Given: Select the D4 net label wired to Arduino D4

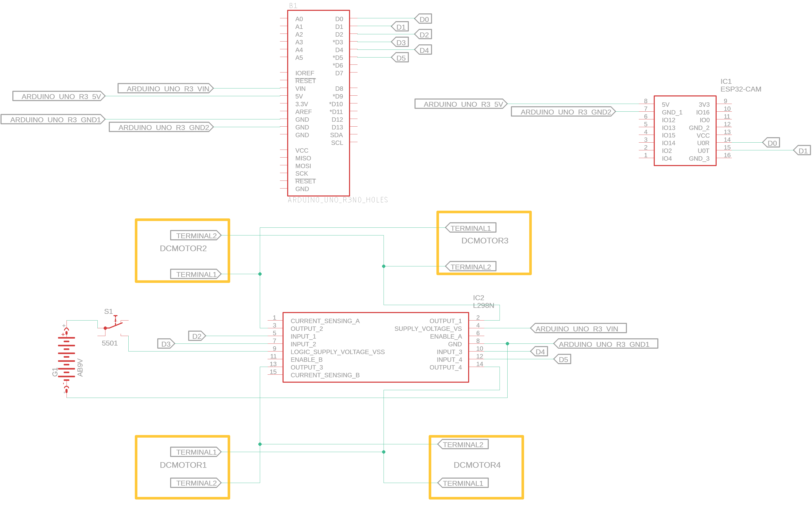Looking at the screenshot, I should click(x=423, y=50).
